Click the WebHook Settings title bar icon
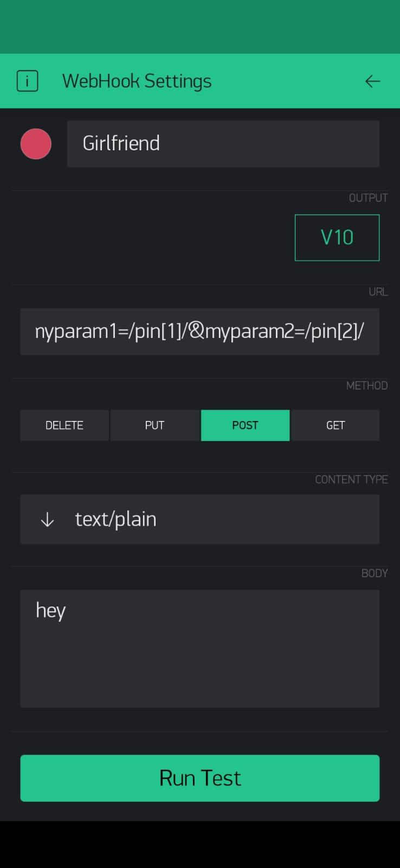400x868 pixels. click(27, 80)
